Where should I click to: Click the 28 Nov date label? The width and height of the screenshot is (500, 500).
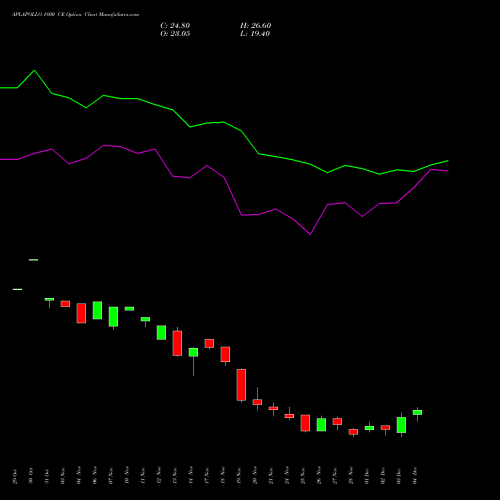point(351,476)
